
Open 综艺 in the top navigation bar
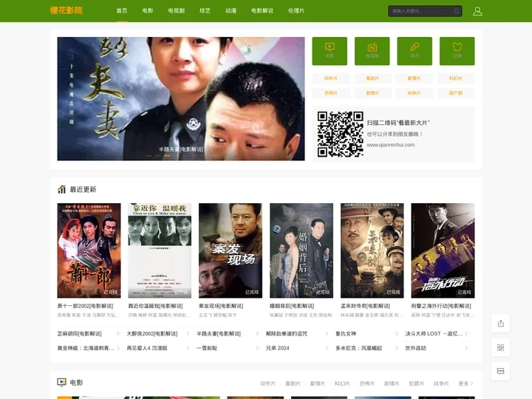pos(205,11)
